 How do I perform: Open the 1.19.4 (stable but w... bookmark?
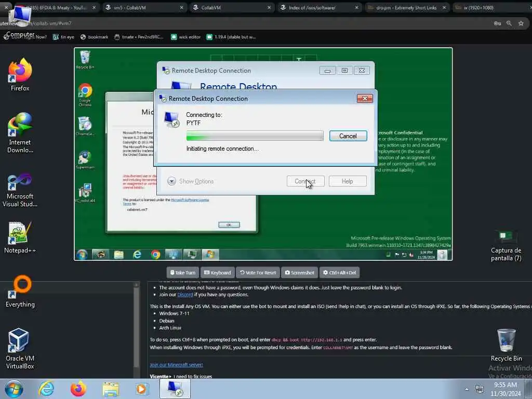(231, 37)
